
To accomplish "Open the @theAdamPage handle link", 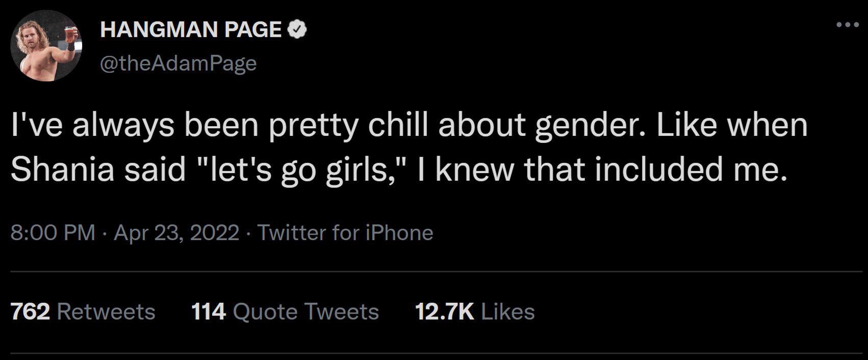I will pos(178,63).
